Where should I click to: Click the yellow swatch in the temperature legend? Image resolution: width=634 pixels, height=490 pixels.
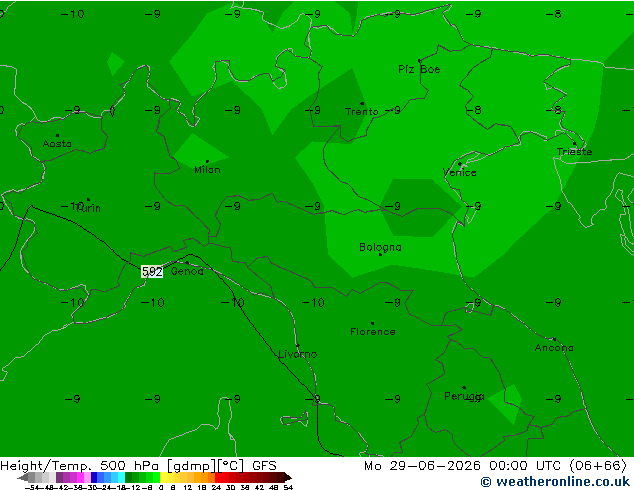[x=163, y=477]
